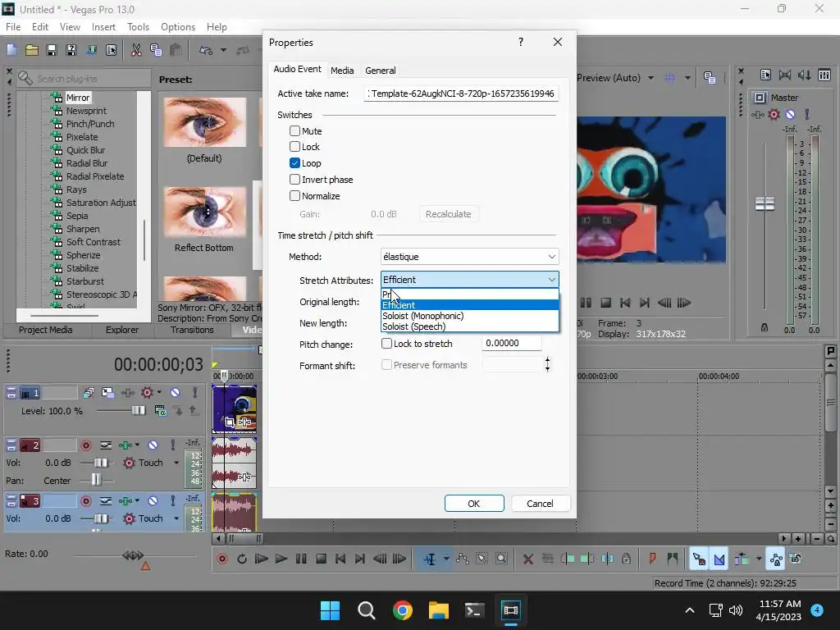Uncheck the Loop checkbox
The width and height of the screenshot is (840, 630).
[x=294, y=163]
